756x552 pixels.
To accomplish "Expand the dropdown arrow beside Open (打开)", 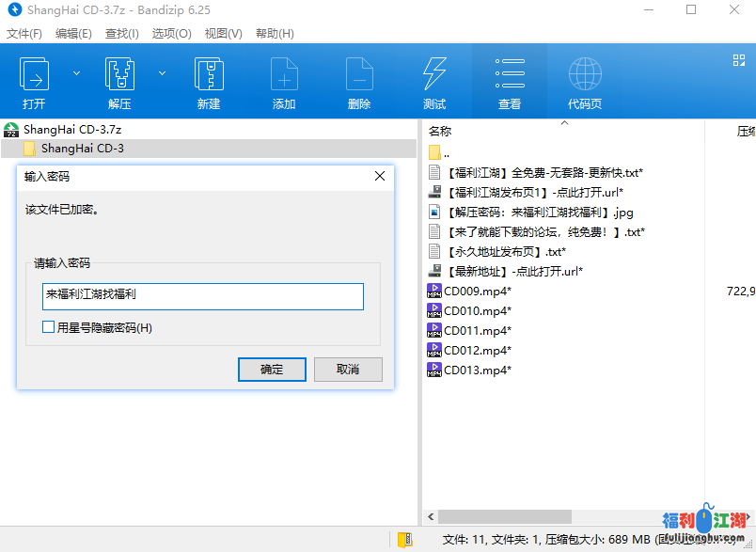I will pos(77,73).
